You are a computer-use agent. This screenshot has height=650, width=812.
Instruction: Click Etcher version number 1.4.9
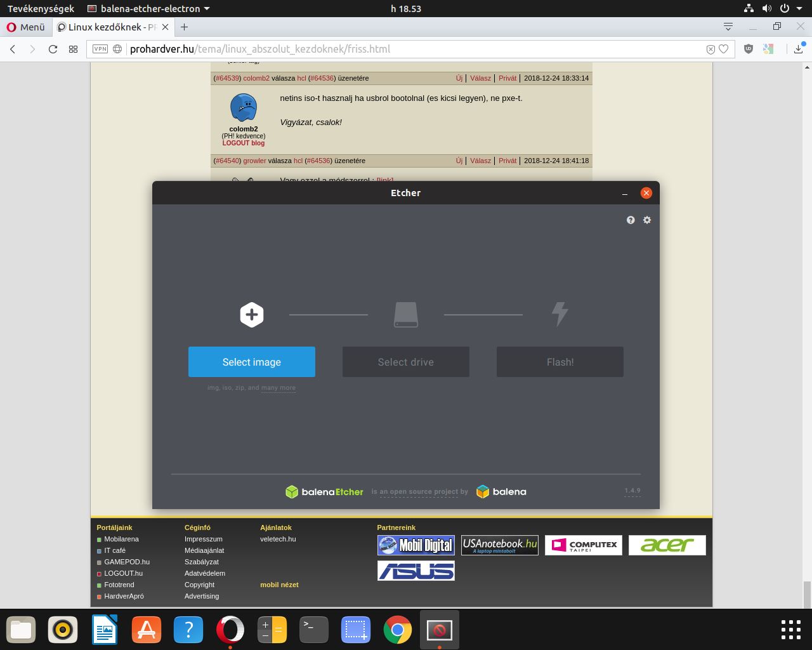pos(632,491)
